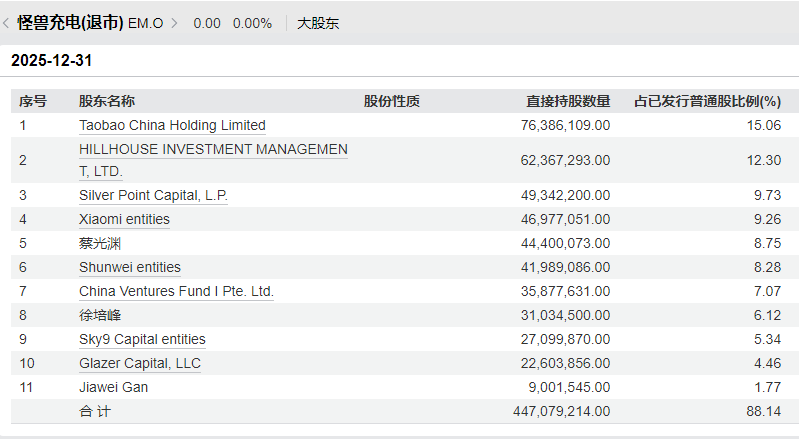Click the 股东名称 column header

106,101
